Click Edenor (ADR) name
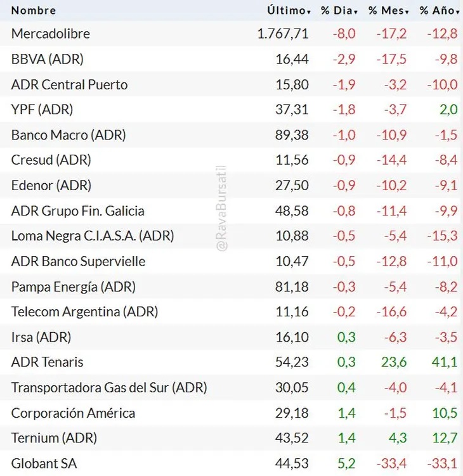 coord(51,186)
